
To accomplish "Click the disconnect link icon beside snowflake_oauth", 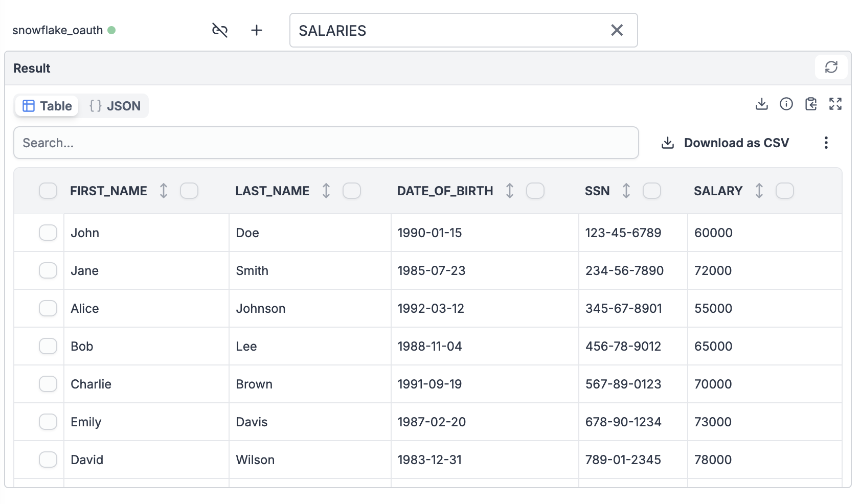I will (x=219, y=31).
